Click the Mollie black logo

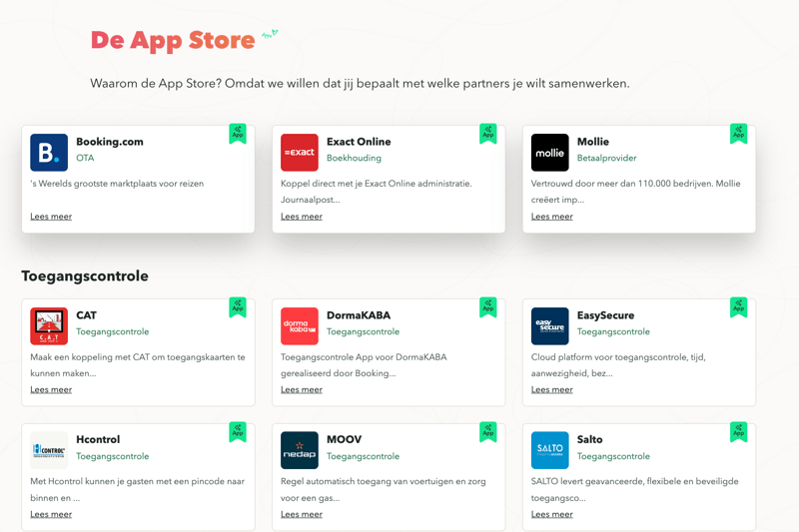point(550,153)
